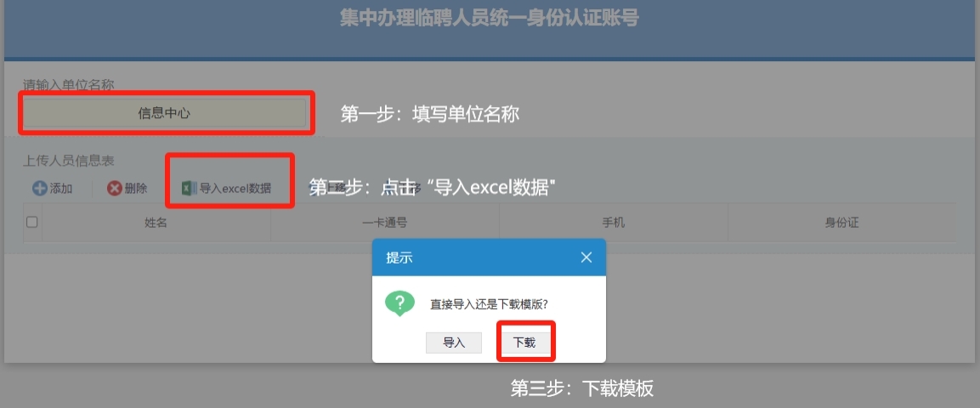Image resolution: width=980 pixels, height=408 pixels.
Task: Click the 提示 dialog title bar
Action: [489, 258]
